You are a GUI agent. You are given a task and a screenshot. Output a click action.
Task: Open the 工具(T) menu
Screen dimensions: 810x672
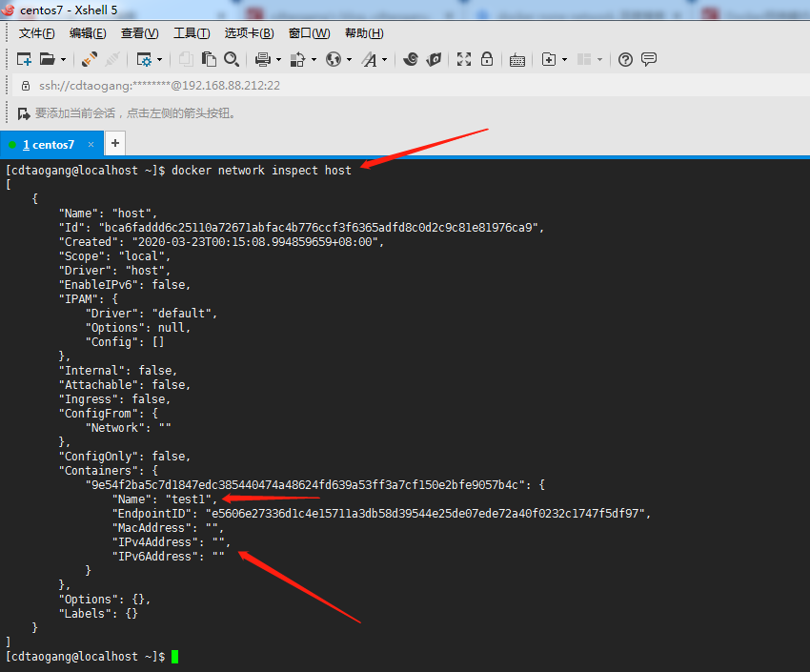pos(192,33)
